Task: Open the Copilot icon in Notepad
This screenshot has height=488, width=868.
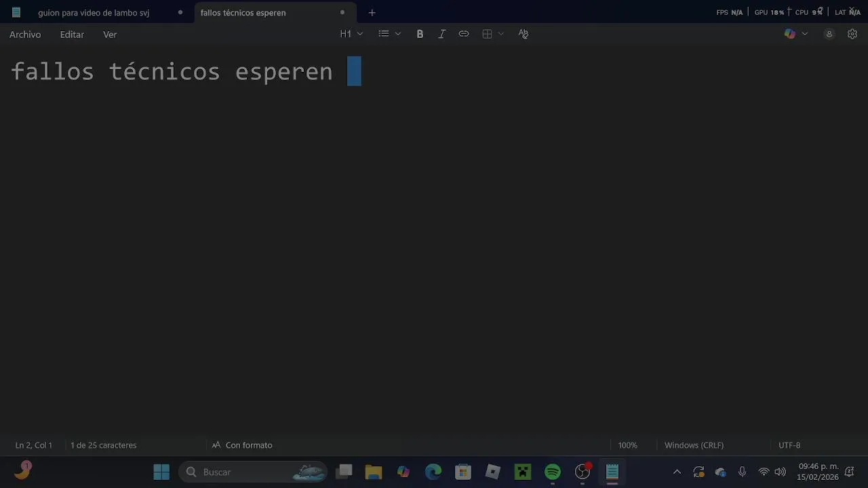Action: coord(790,34)
